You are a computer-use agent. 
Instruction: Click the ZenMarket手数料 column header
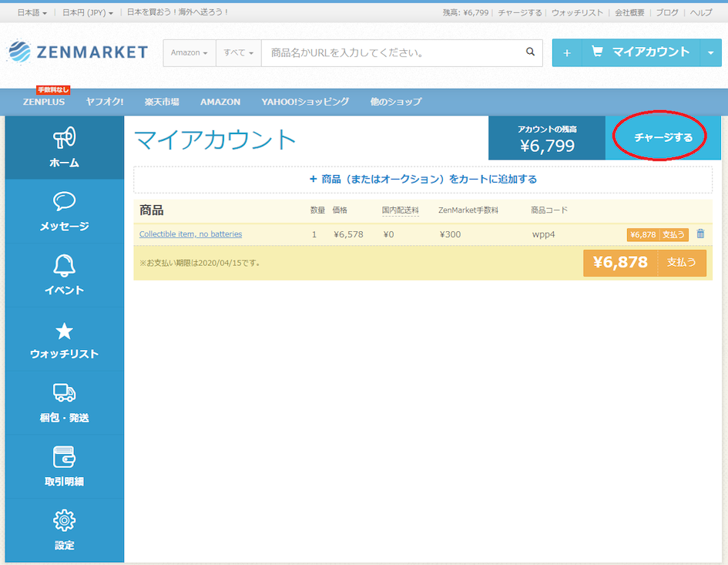point(468,210)
